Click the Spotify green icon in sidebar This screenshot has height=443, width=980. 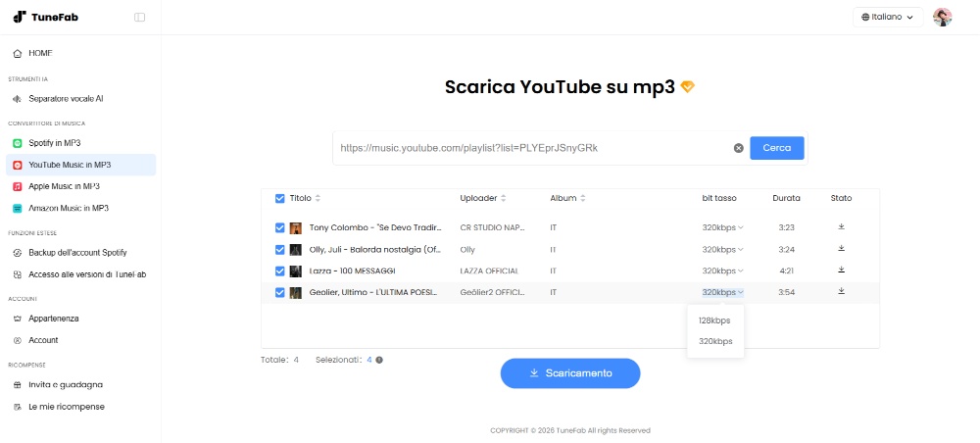(18, 143)
